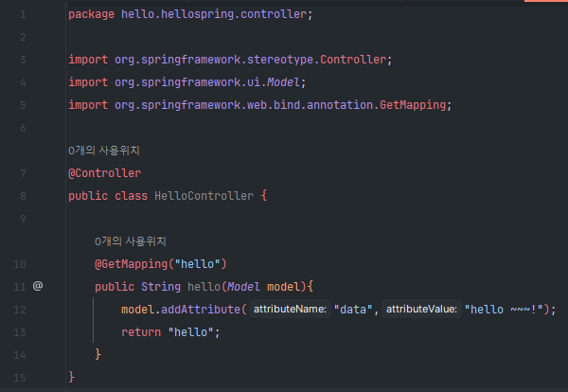Click the "data" string literal
Screen dimensions: 568x392
coord(353,310)
